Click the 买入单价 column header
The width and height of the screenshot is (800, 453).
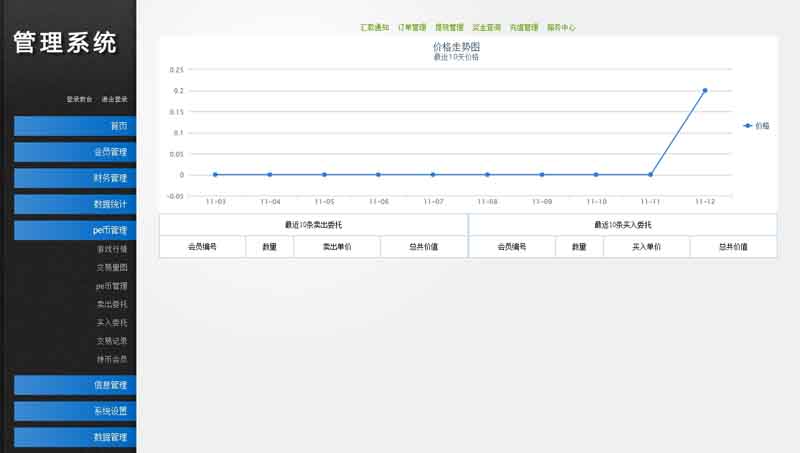point(646,246)
